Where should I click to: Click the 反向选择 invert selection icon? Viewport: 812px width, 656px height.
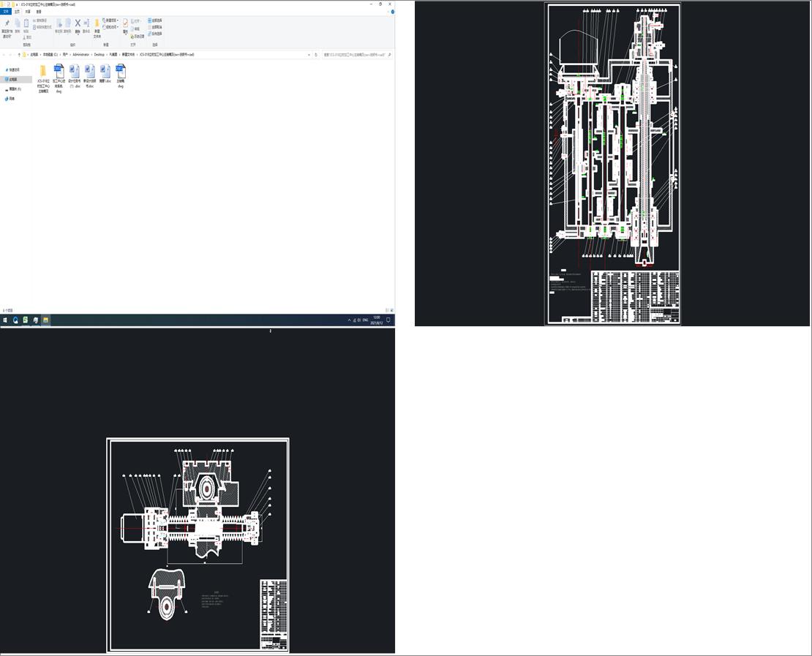[x=153, y=34]
